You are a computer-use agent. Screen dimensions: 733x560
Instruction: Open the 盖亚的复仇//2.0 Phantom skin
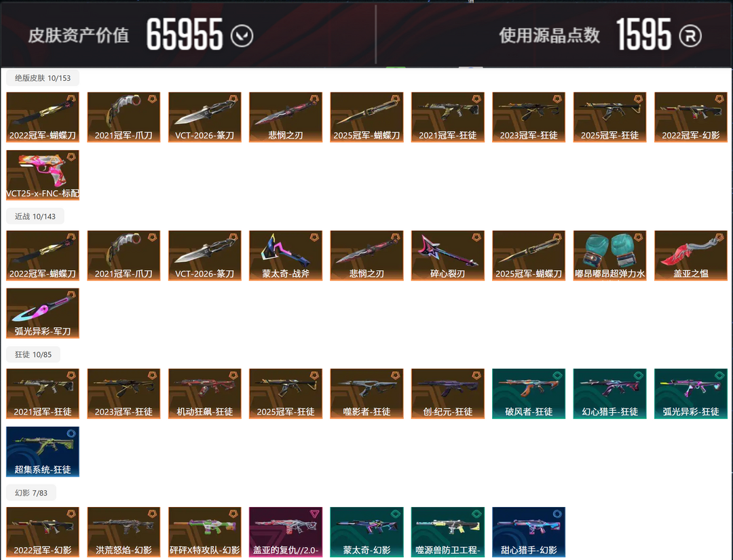pyautogui.click(x=286, y=532)
